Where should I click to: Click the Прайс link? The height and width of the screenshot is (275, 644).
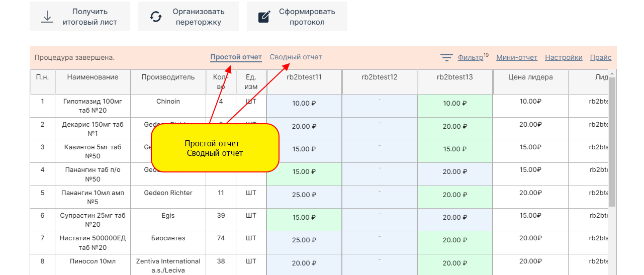(x=600, y=57)
